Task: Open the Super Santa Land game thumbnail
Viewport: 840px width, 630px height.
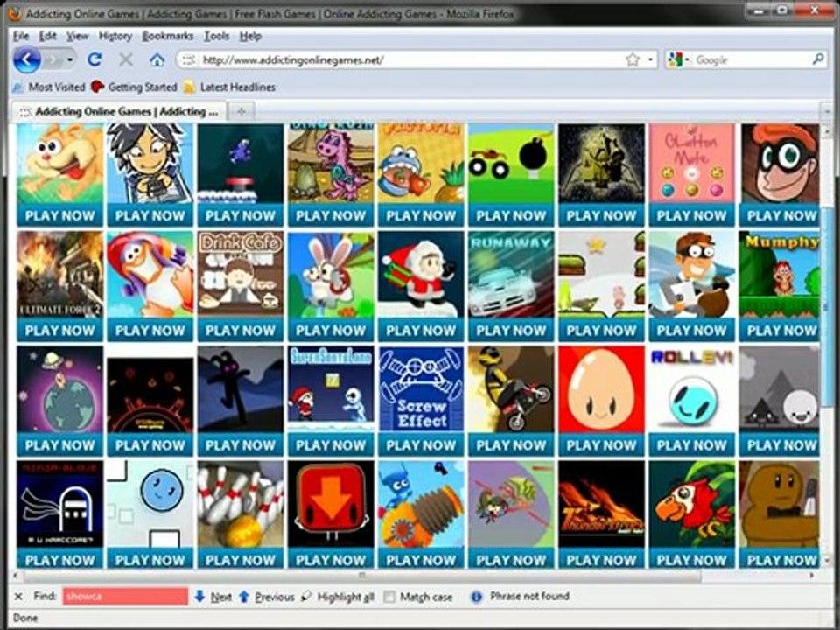Action: [331, 388]
